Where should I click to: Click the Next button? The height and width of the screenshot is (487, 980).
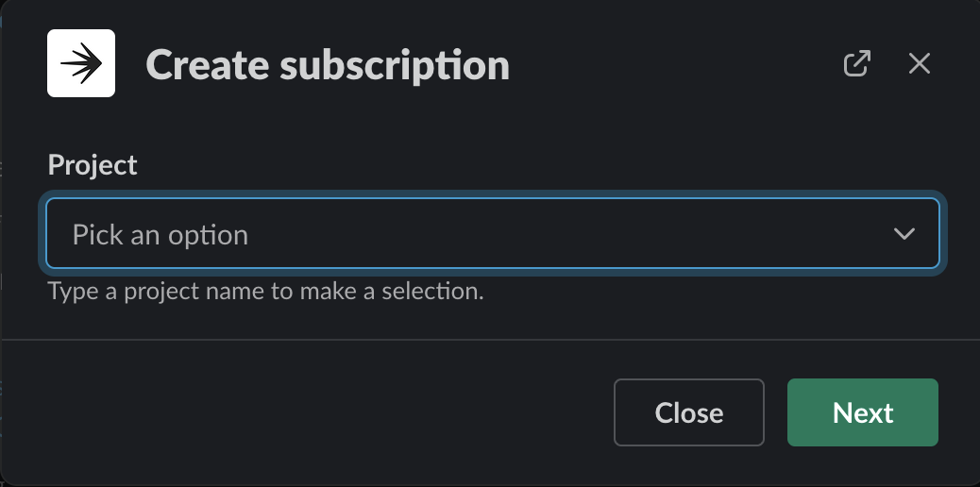(x=862, y=412)
